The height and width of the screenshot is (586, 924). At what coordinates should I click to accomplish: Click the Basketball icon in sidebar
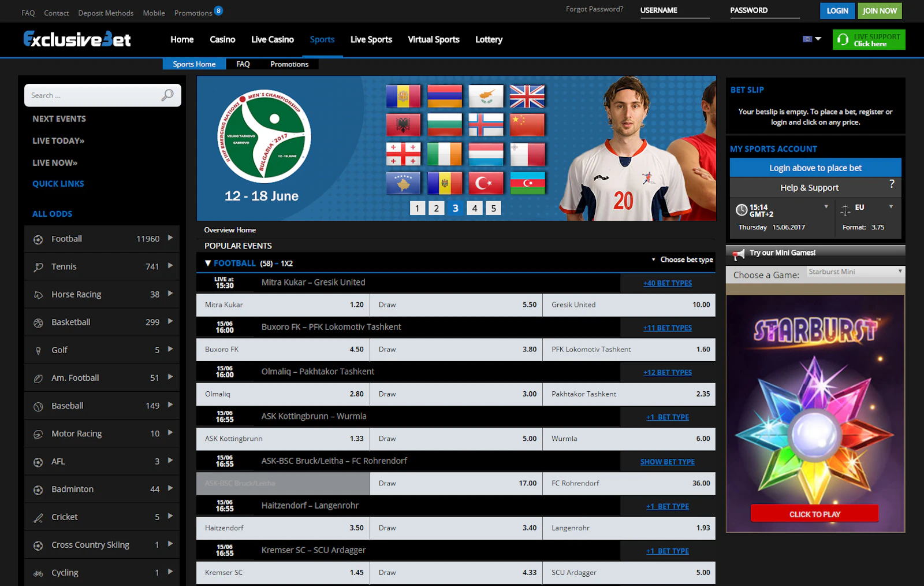[38, 322]
